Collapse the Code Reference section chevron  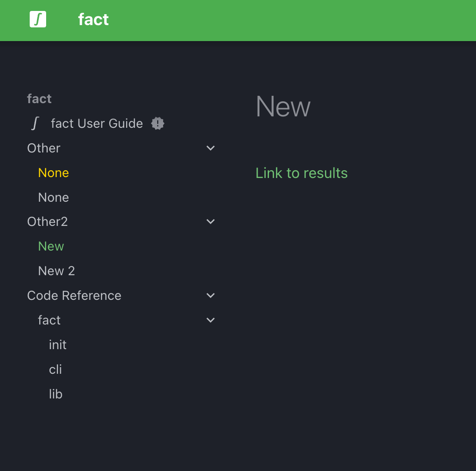211,295
